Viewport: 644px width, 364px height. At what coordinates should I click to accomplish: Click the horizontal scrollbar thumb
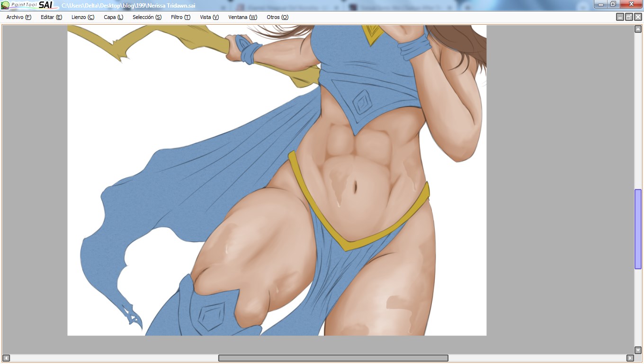(x=333, y=358)
